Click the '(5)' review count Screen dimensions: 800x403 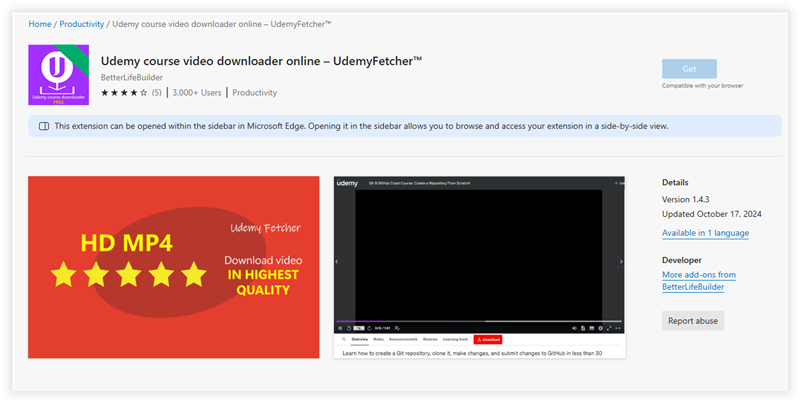[157, 93]
